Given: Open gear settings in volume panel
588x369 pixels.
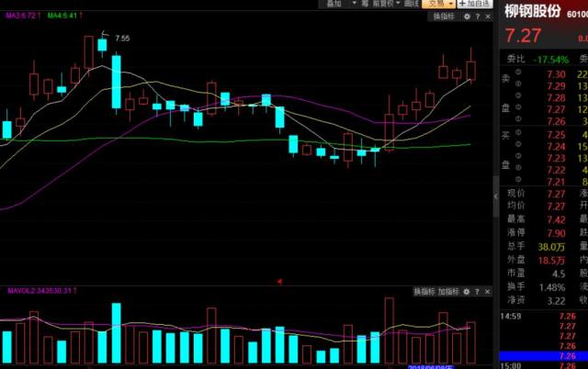Looking at the screenshot, I should pos(467,292).
